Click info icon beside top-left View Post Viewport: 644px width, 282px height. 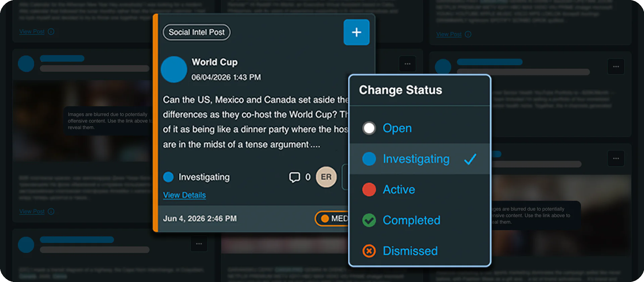pyautogui.click(x=51, y=32)
